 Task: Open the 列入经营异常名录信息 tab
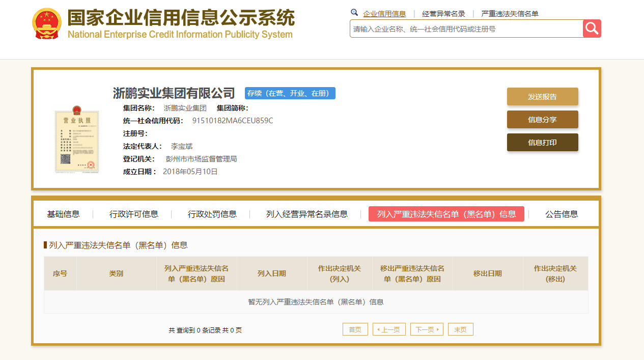pos(307,214)
